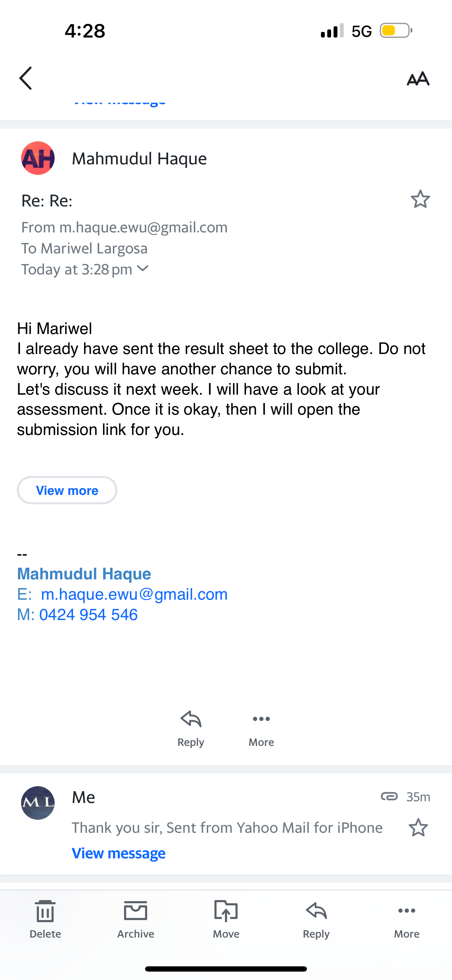The image size is (452, 980).
Task: Open inline More dots below signature
Action: tap(261, 719)
